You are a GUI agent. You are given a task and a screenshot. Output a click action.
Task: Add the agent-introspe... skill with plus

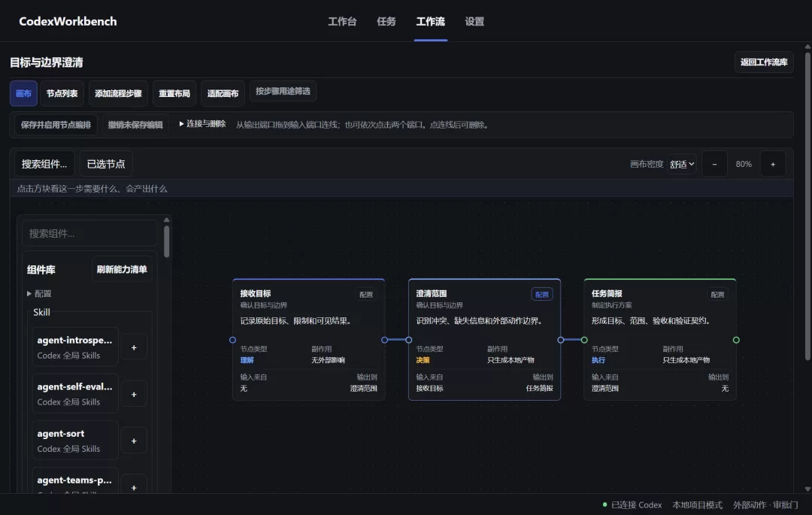pos(134,347)
